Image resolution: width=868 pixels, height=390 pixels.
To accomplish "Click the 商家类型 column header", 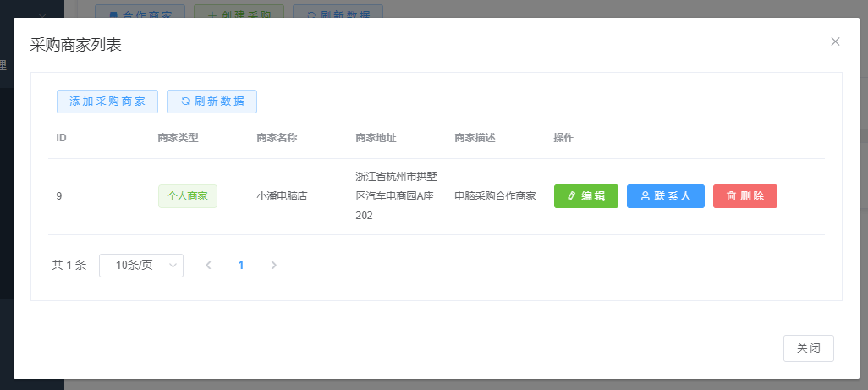I will point(178,138).
